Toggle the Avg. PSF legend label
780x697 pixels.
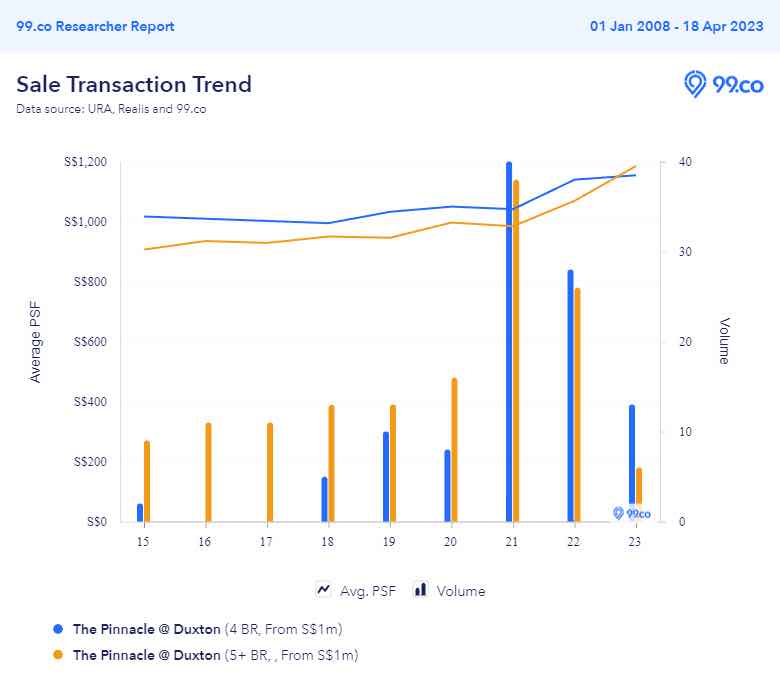369,591
